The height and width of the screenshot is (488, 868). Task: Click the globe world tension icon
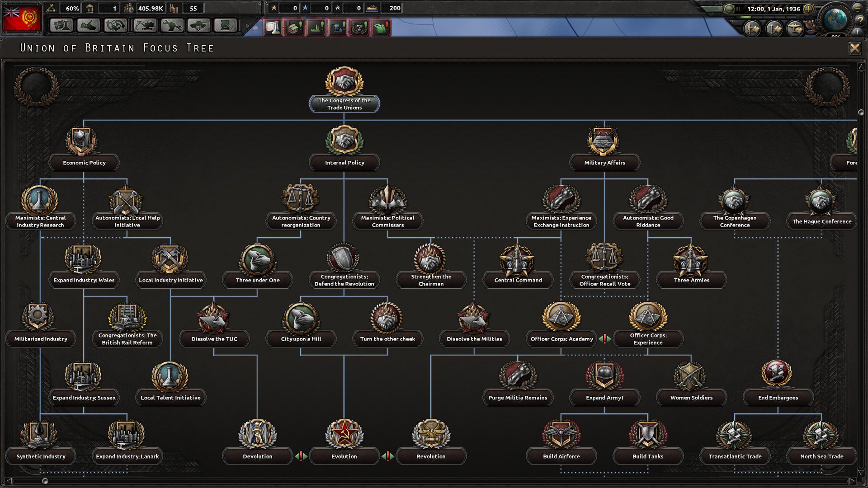click(x=835, y=19)
